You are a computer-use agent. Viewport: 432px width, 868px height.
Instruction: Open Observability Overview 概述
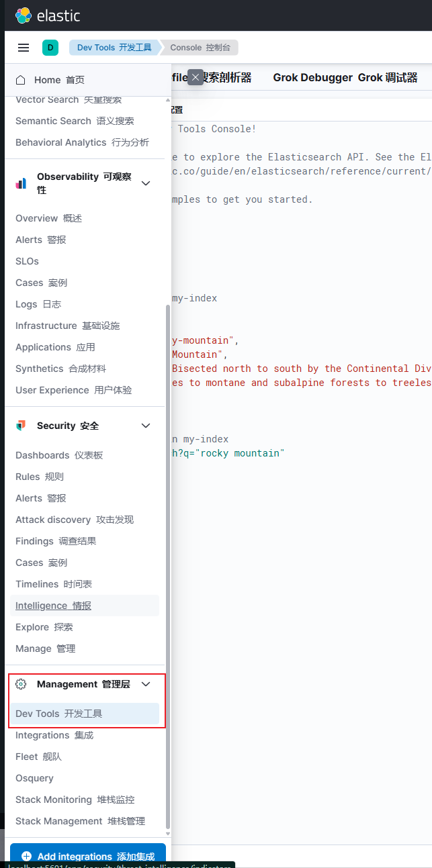coord(48,218)
